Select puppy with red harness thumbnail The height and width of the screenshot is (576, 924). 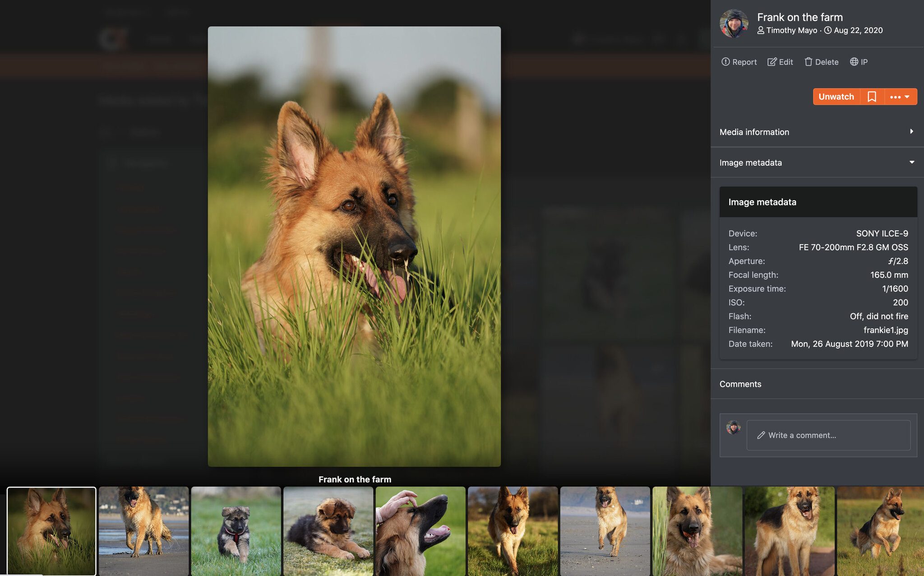click(x=236, y=531)
